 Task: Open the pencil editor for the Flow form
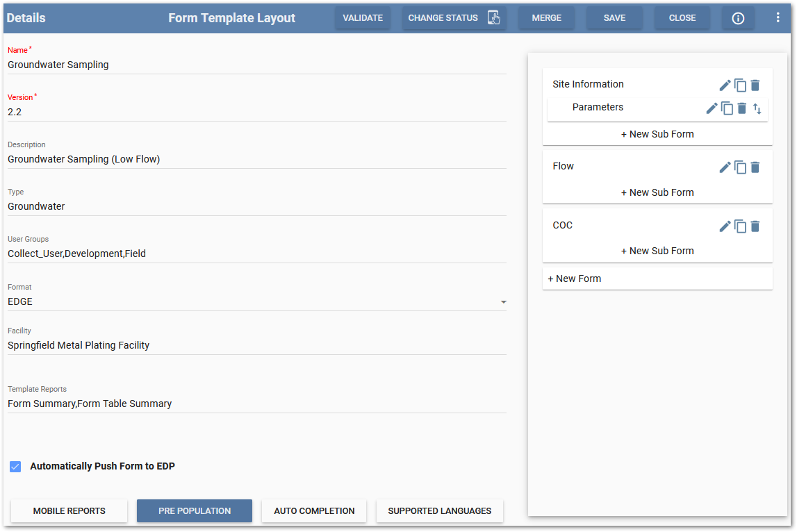click(724, 167)
